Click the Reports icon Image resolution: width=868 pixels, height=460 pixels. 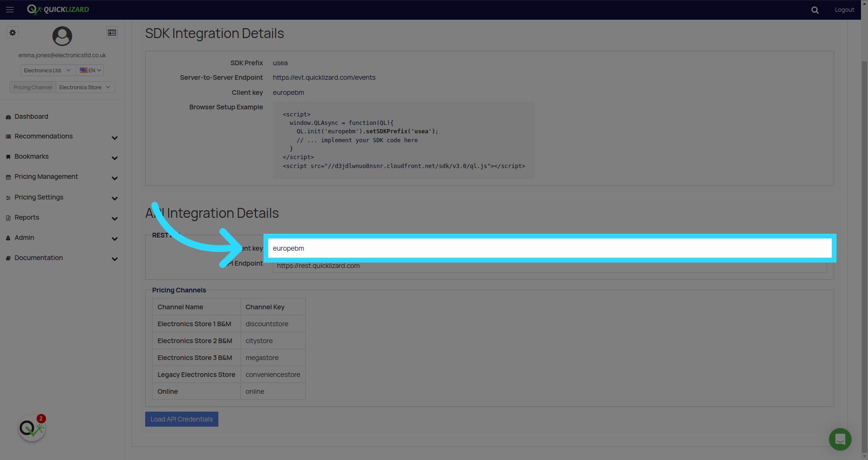pyautogui.click(x=8, y=218)
